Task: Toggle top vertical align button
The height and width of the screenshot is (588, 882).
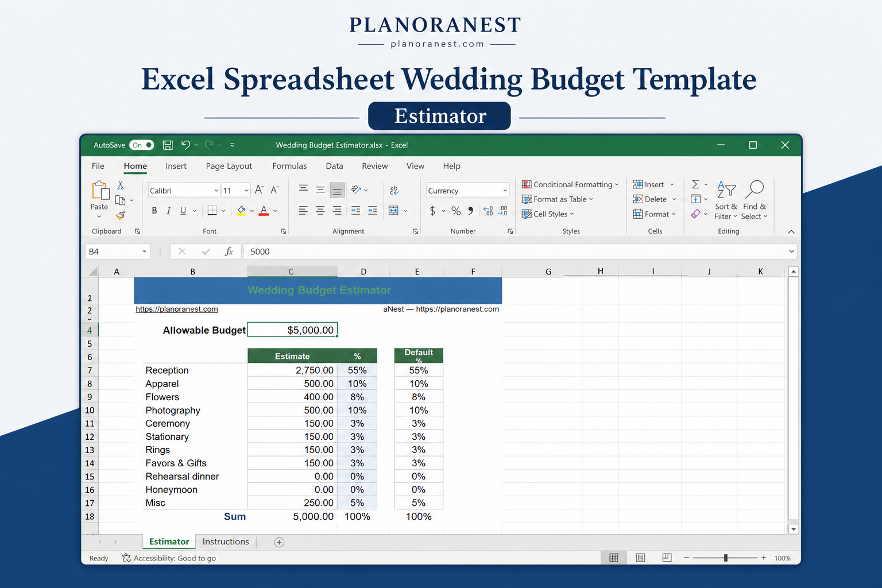Action: 303,189
